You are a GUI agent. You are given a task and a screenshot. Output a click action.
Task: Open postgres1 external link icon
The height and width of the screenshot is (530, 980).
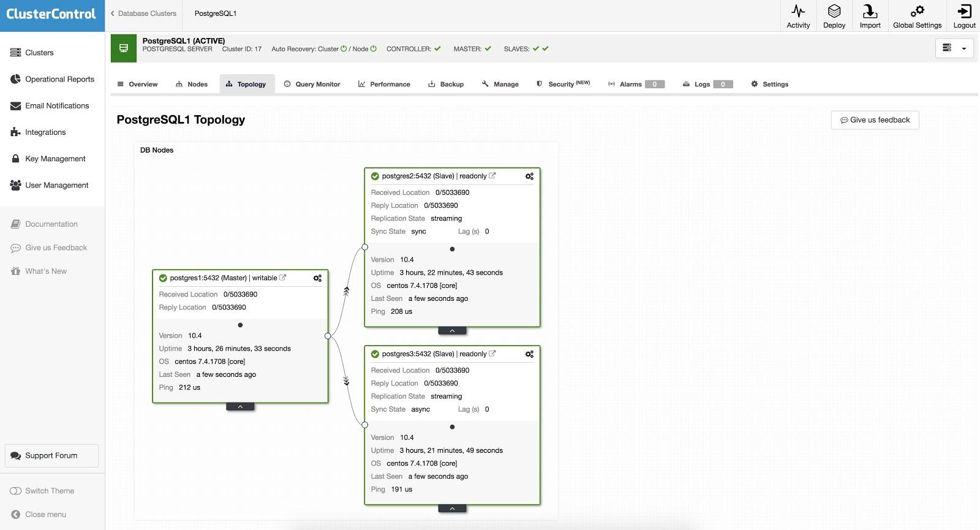click(282, 278)
